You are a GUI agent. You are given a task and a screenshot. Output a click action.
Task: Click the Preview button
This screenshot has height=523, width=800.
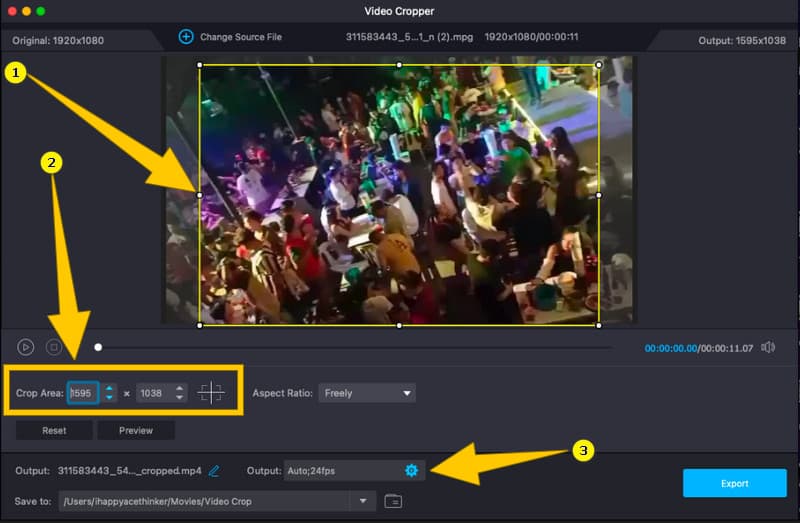(x=136, y=430)
